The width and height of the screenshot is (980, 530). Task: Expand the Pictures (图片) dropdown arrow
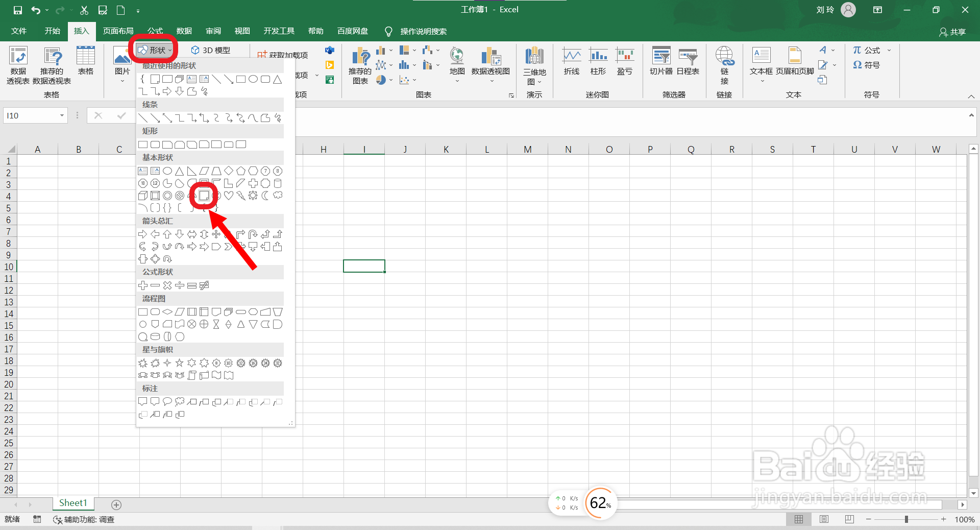click(122, 81)
